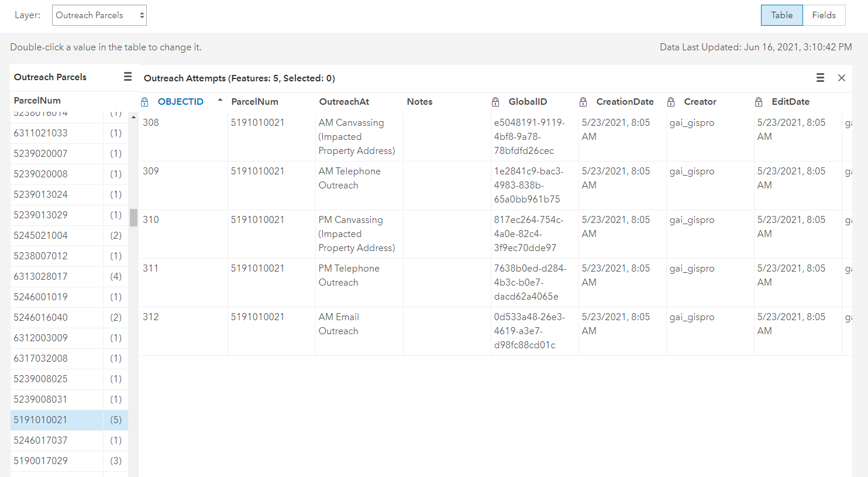Click the lock icon beside Creator
Screen dimensions: 868x477
(x=671, y=102)
